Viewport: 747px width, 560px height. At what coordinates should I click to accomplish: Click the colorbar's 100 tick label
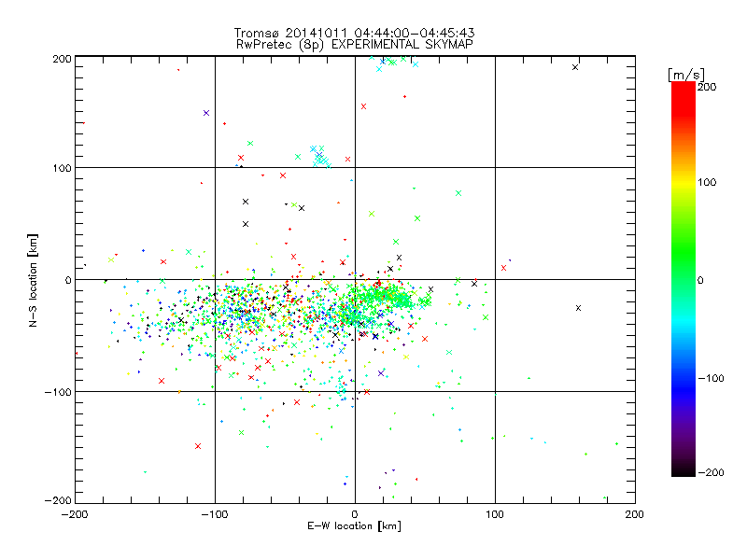[x=707, y=182]
